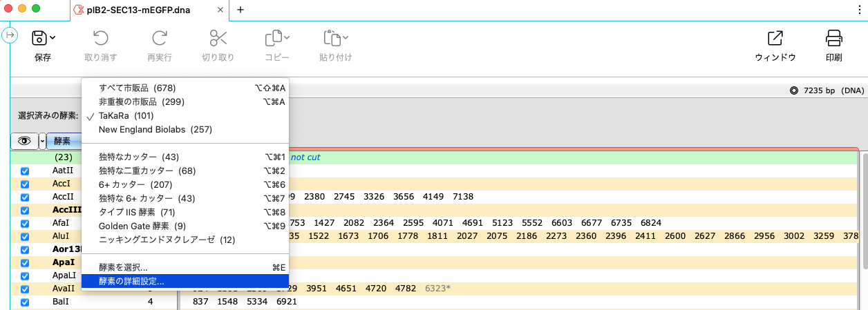Open the Paste options dropdown arrow
This screenshot has width=868, height=310.
tap(346, 38)
